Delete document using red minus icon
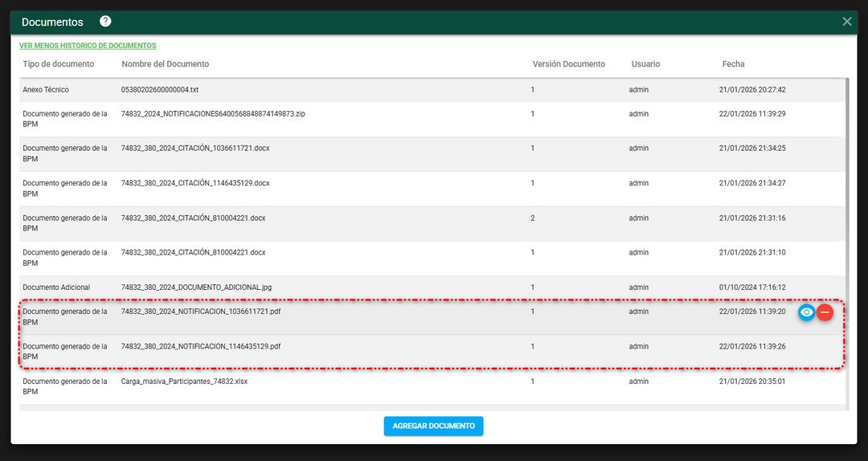This screenshot has width=868, height=461. (825, 312)
